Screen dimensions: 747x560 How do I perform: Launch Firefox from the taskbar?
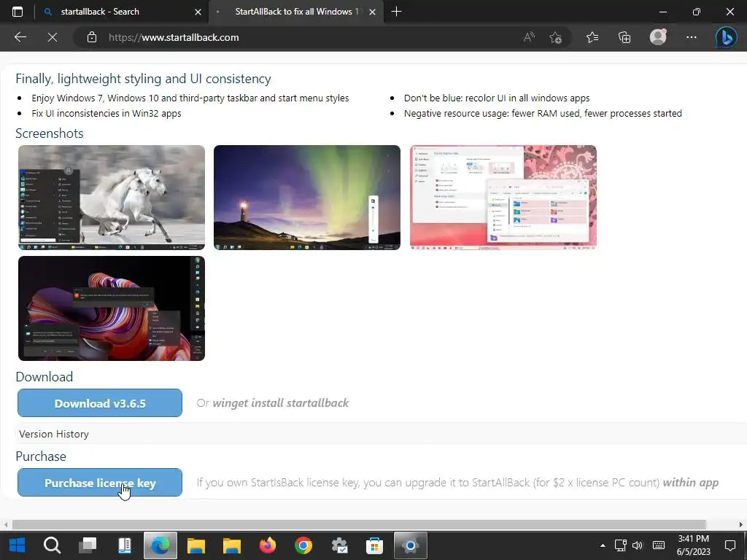pos(267,545)
